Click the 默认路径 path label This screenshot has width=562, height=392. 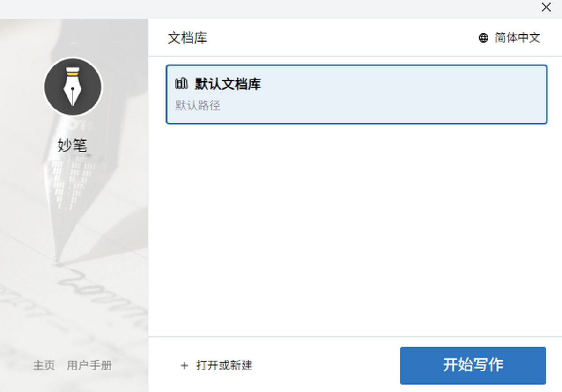[x=198, y=105]
